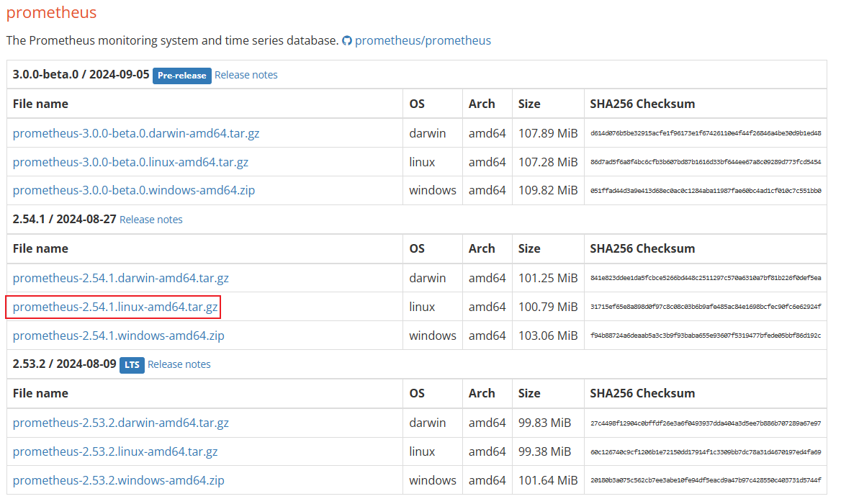
Task: Download prometheus-2.54.1.darwin-amd64.tar.gz
Action: [121, 278]
